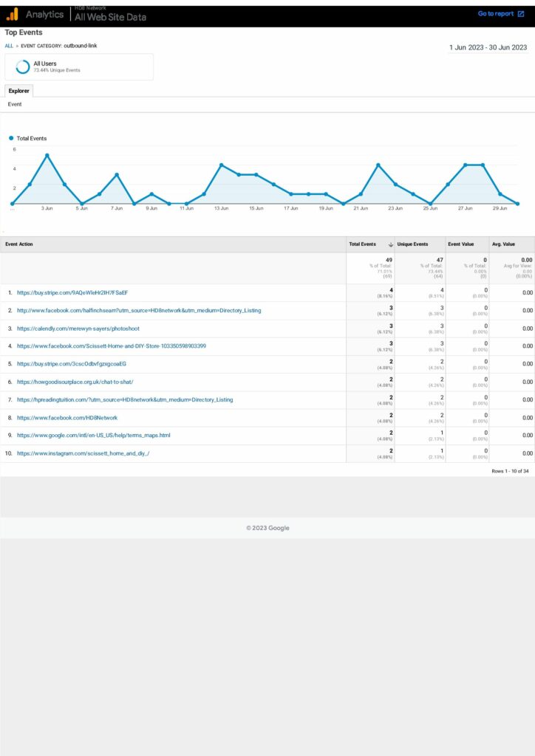The height and width of the screenshot is (756, 535).
Task: Open the calendly.com merewyn-sayers photoshoot link
Action: tap(78, 328)
